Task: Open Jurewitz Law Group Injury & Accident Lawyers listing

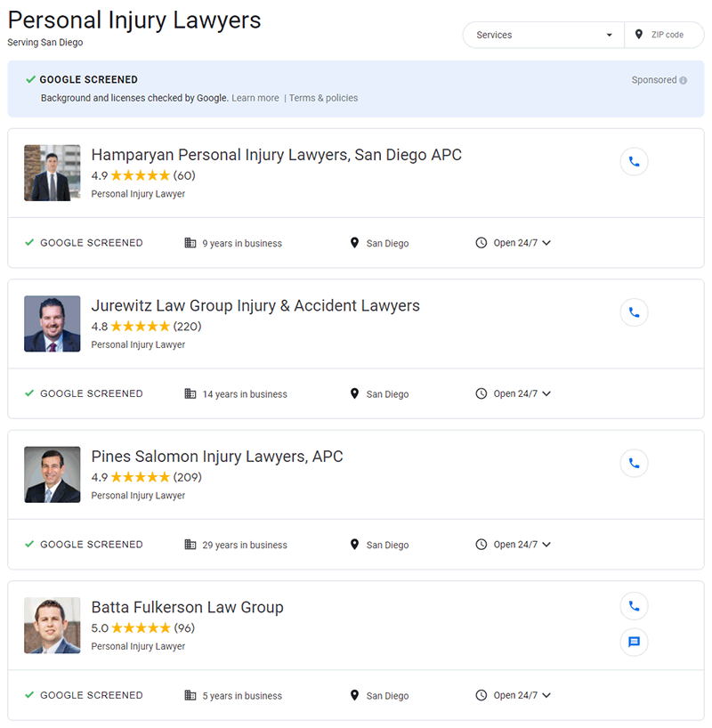Action: pos(255,305)
